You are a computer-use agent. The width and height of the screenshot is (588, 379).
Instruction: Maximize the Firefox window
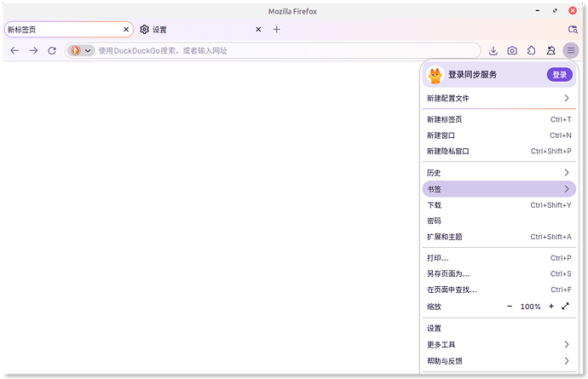coord(555,11)
